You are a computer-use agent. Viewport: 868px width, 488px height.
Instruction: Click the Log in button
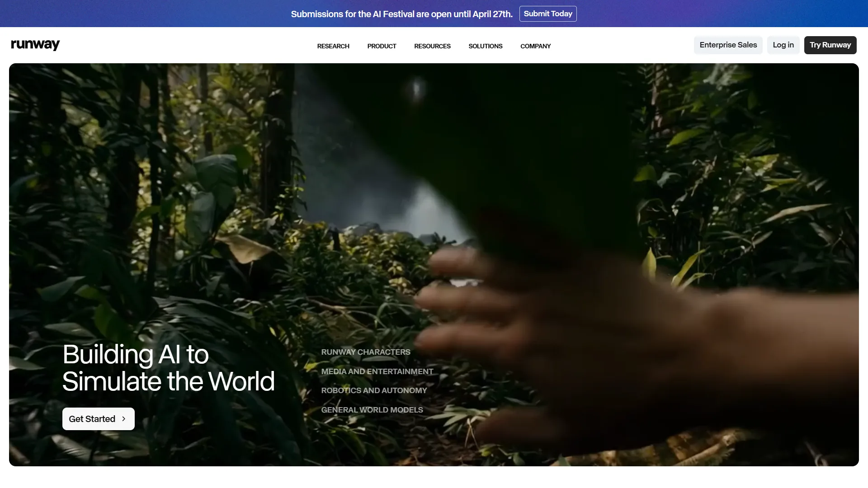(783, 45)
